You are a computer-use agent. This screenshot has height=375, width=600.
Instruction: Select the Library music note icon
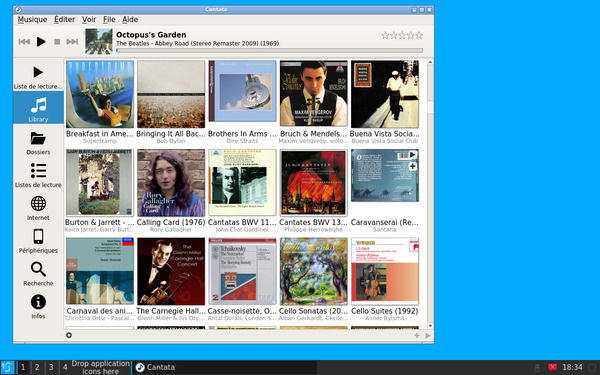[38, 105]
